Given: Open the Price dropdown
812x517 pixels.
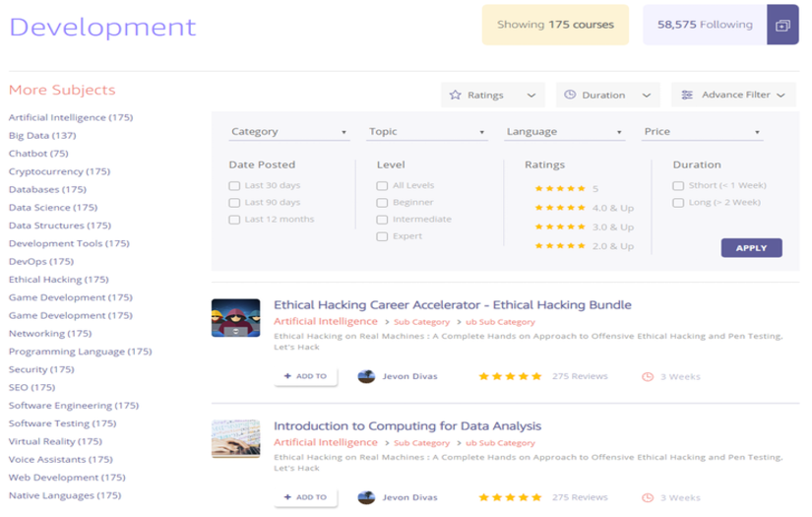Looking at the screenshot, I should [702, 132].
